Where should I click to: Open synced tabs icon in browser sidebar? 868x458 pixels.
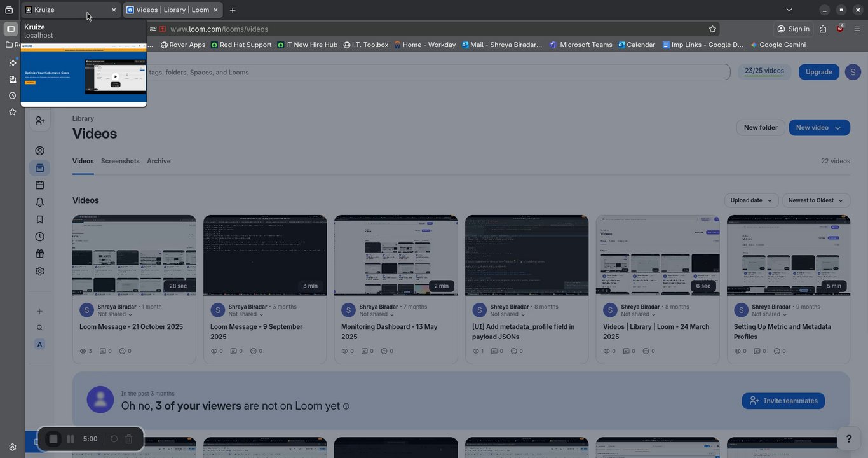(x=12, y=79)
